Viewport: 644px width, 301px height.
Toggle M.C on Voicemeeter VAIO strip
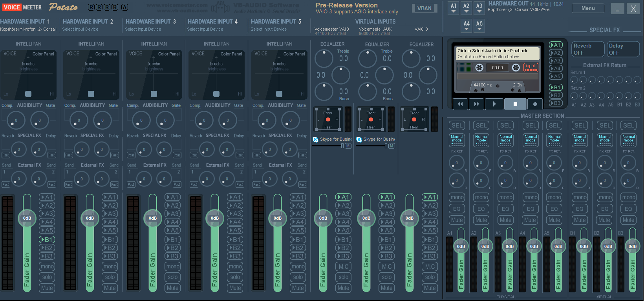coord(344,266)
